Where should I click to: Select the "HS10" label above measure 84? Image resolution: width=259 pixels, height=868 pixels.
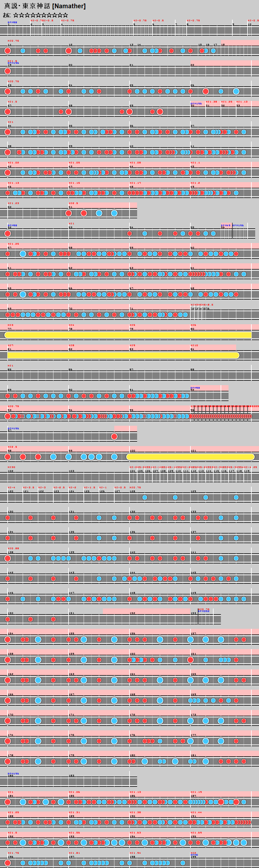[194, 345]
